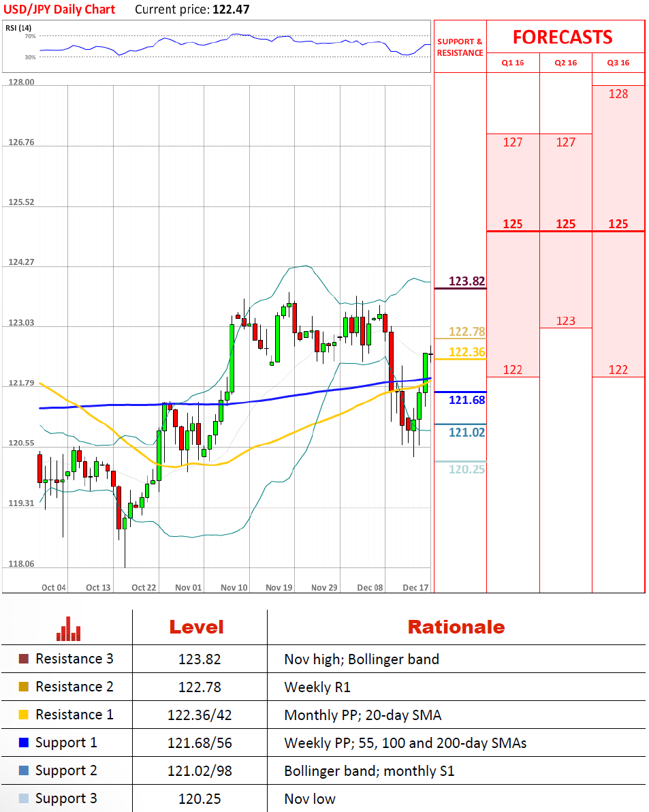This screenshot has width=649, height=812.
Task: Click the USD/JPY Daily Chart title
Action: 59,10
